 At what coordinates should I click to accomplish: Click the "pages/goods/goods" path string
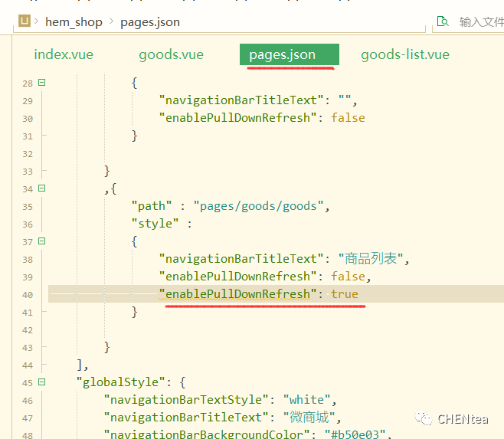tap(261, 206)
